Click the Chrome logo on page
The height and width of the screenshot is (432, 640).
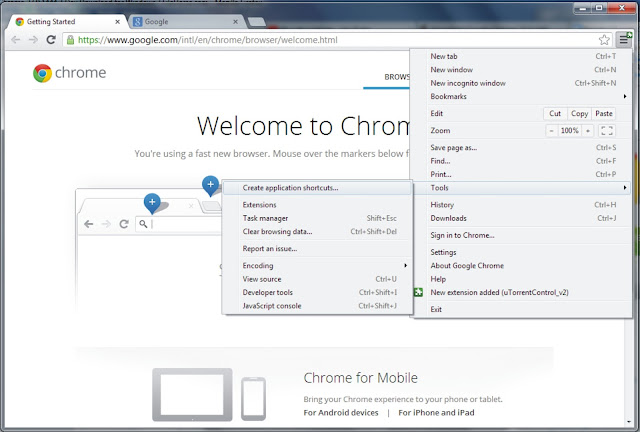click(69, 73)
